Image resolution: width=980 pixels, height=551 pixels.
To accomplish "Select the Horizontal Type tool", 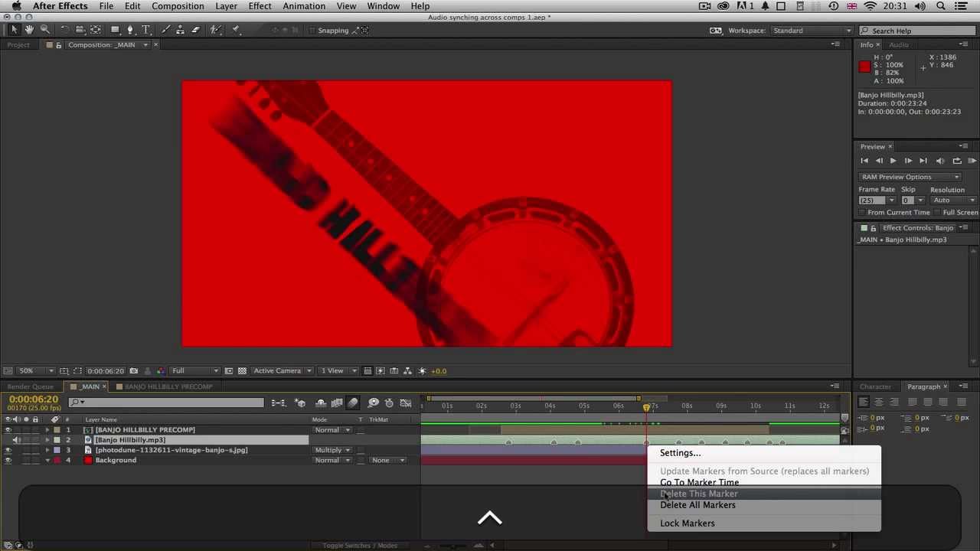I will 145,30.
